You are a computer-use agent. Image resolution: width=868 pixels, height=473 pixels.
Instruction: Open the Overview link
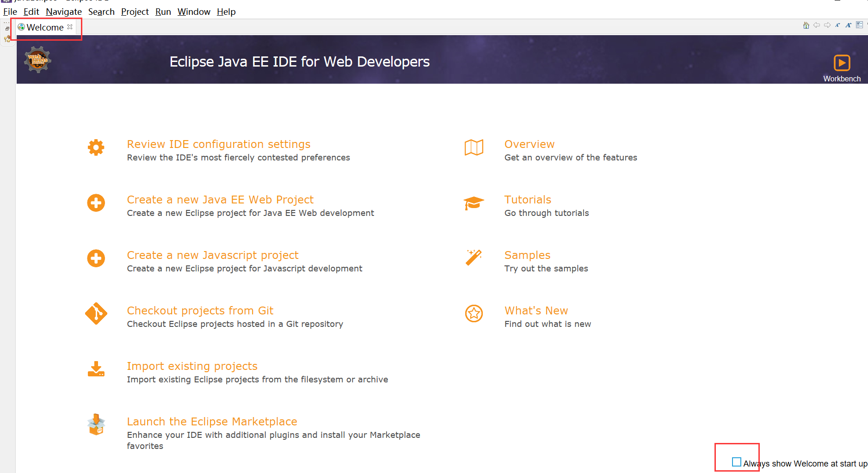point(529,144)
